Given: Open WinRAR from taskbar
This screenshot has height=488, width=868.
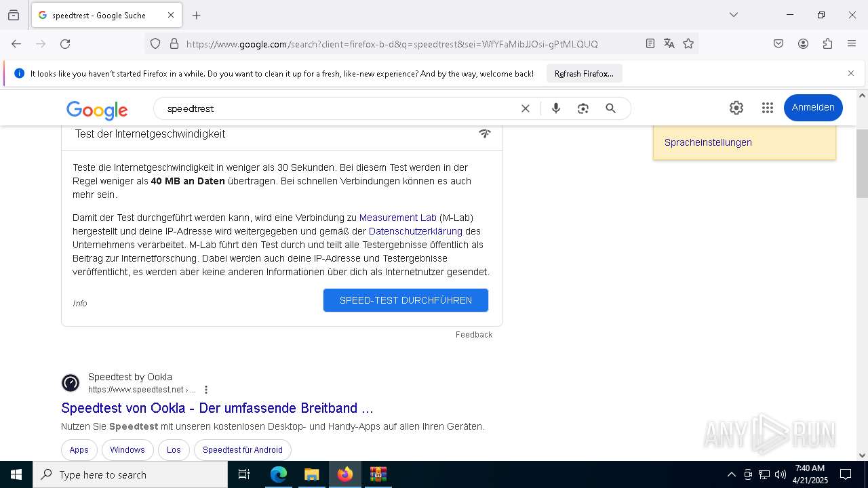Looking at the screenshot, I should coord(378,474).
